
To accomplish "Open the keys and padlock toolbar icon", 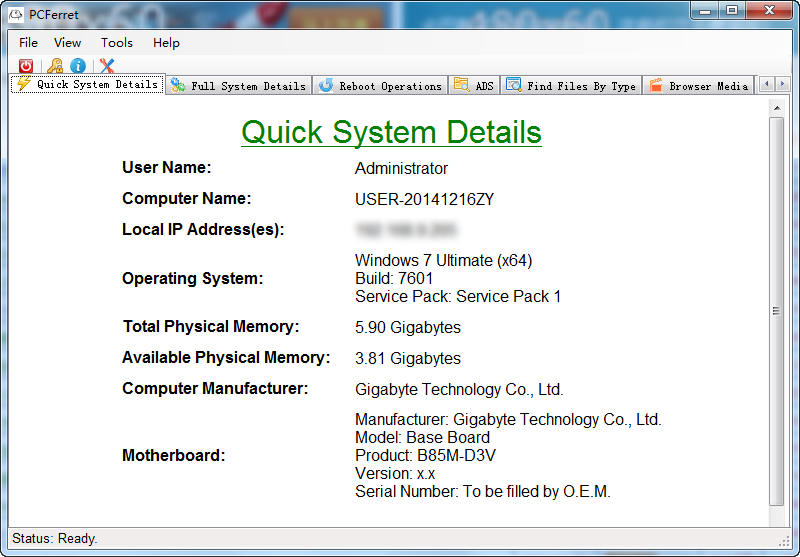I will (x=55, y=66).
